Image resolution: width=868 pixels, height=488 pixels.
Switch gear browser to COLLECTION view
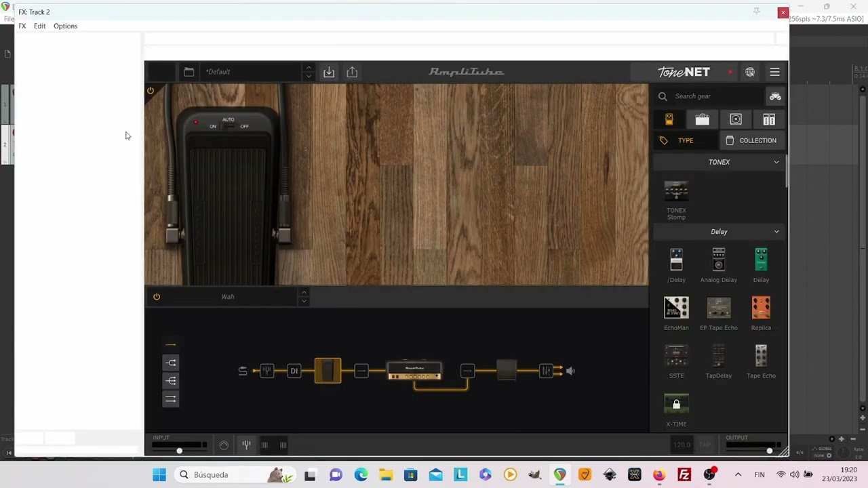point(751,140)
